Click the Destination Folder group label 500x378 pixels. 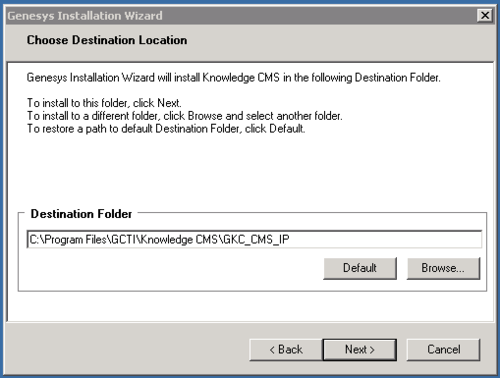point(81,214)
